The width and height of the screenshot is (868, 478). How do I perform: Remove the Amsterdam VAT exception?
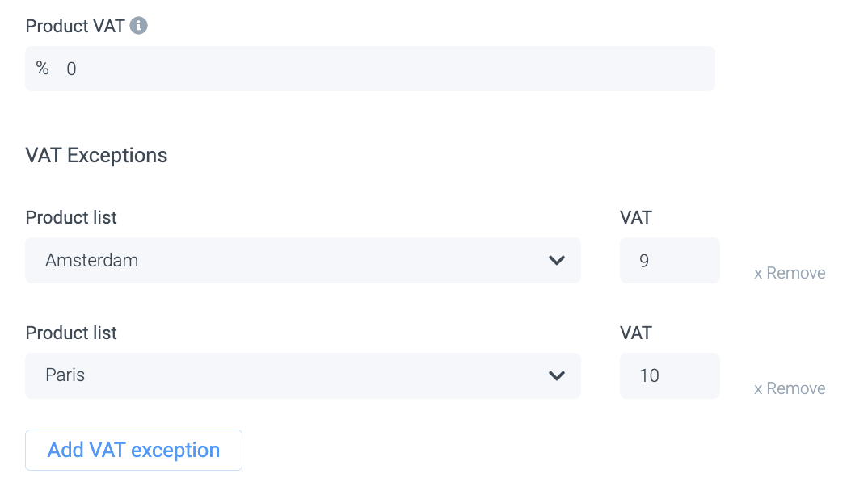coord(790,273)
